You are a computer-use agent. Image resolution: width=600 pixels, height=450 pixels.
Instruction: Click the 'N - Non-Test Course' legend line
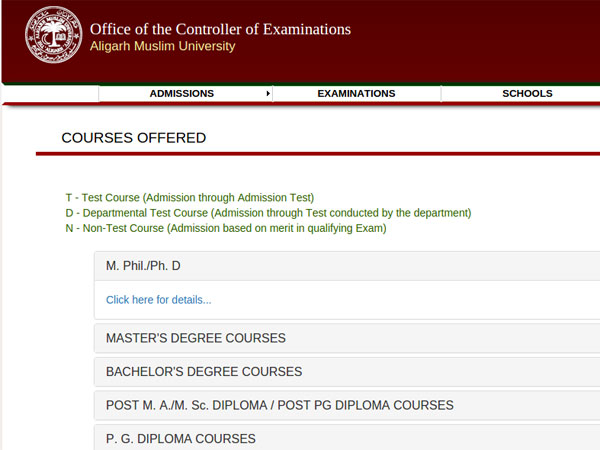226,228
